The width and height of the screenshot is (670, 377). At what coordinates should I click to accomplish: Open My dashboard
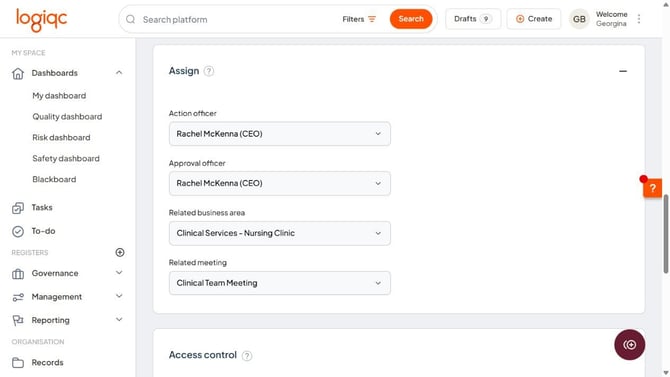59,96
